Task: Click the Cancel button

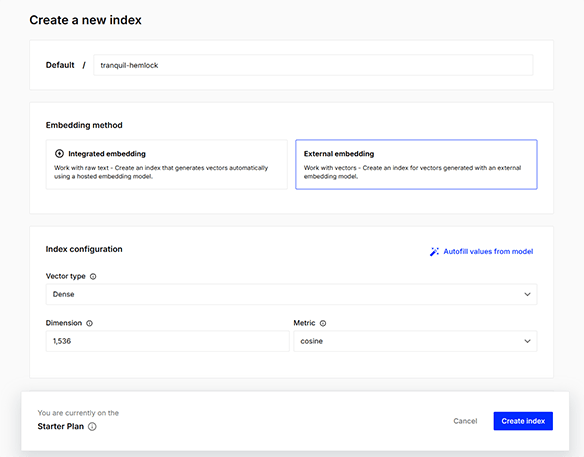Action: pyautogui.click(x=465, y=421)
